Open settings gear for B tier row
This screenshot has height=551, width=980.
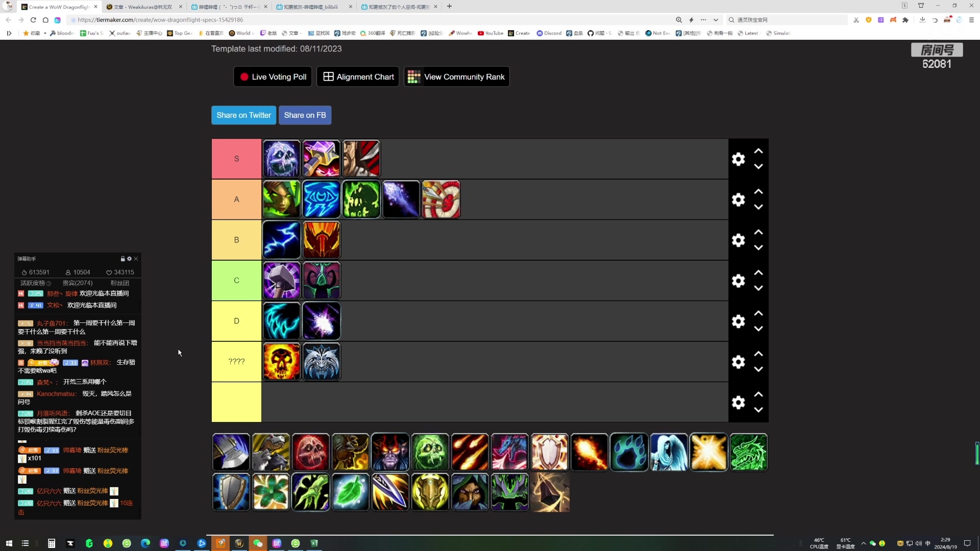tap(738, 240)
